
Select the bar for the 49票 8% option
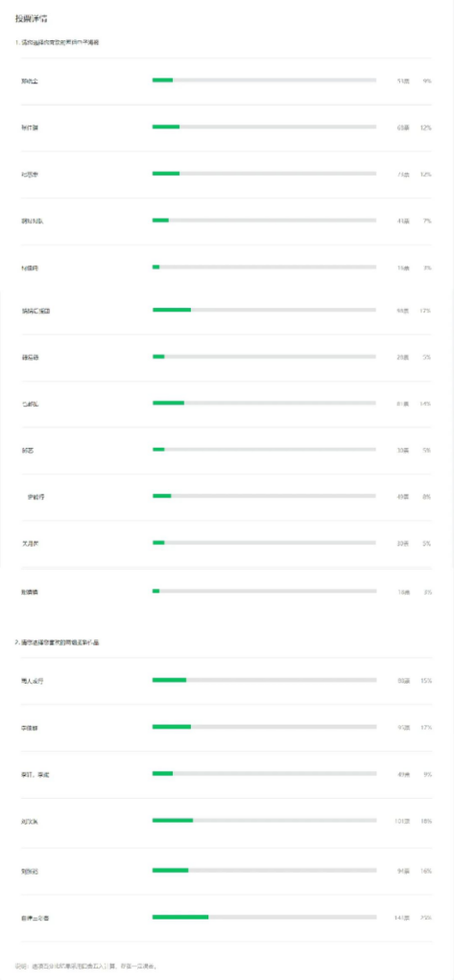[264, 497]
